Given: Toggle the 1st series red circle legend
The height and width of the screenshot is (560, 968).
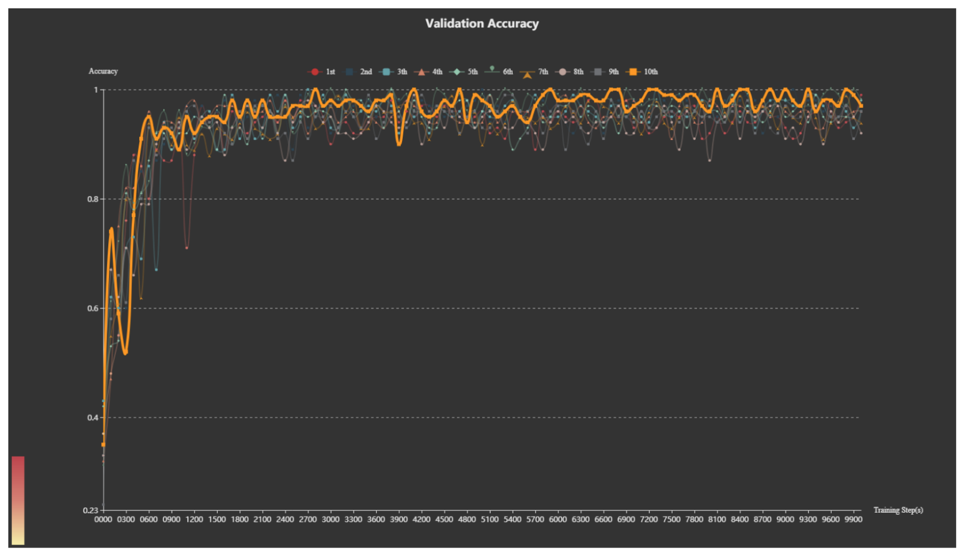Looking at the screenshot, I should tap(321, 72).
